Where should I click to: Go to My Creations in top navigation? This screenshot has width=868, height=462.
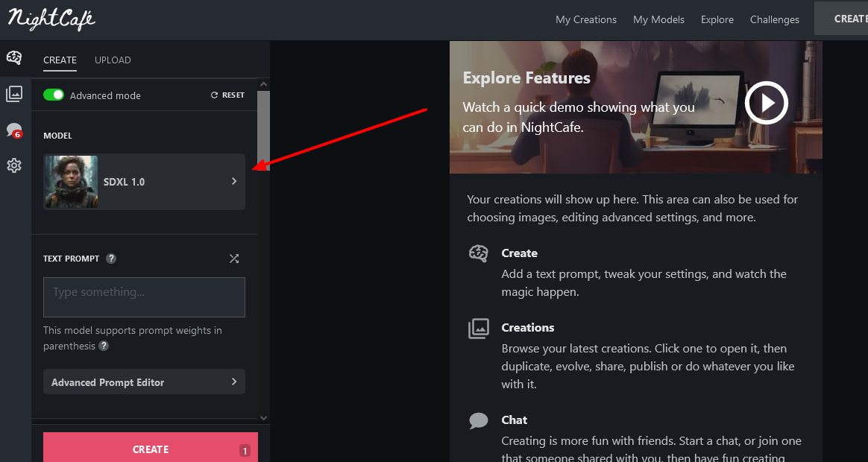585,19
